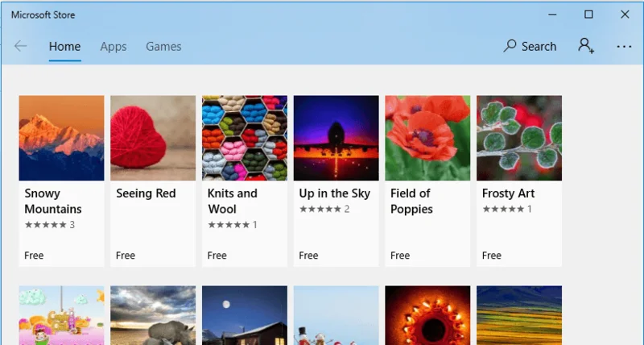The width and height of the screenshot is (644, 345).
Task: Open the moonlit cabin night thumbnail
Action: click(x=245, y=315)
